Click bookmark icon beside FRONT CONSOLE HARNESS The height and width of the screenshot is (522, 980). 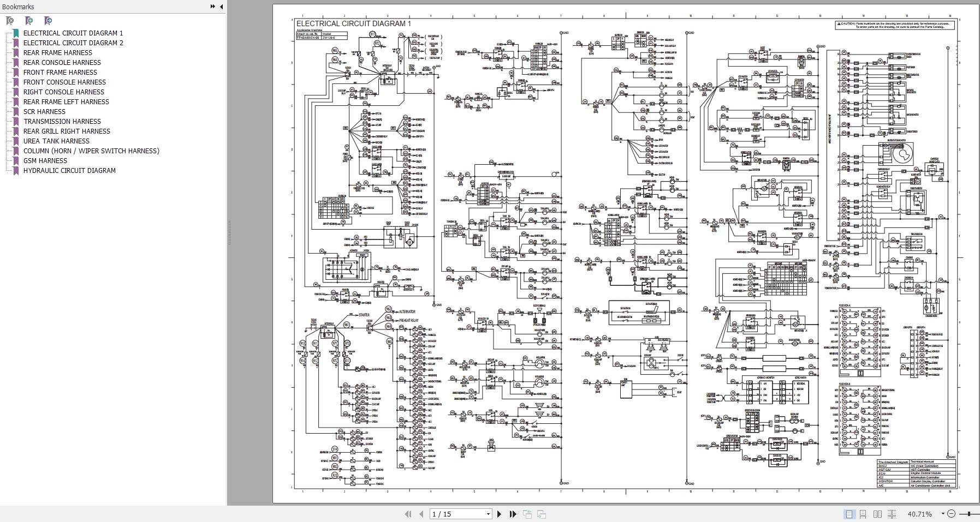coord(16,82)
